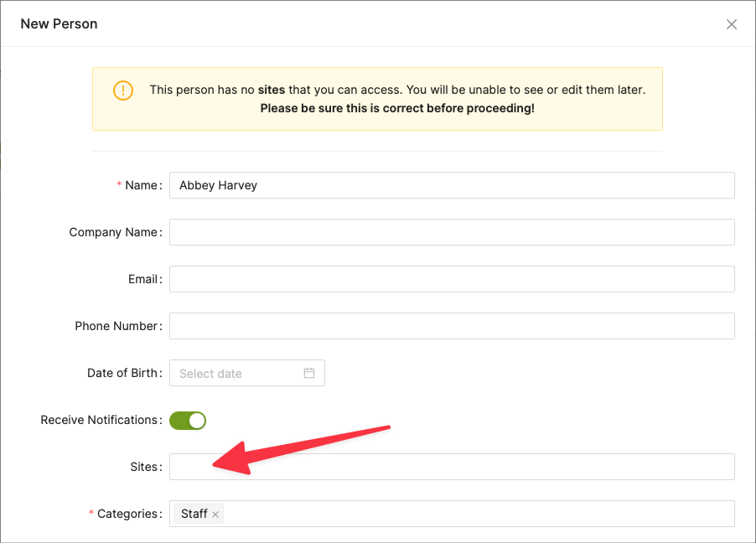This screenshot has width=756, height=543.
Task: Click the Sites field label
Action: (145, 467)
